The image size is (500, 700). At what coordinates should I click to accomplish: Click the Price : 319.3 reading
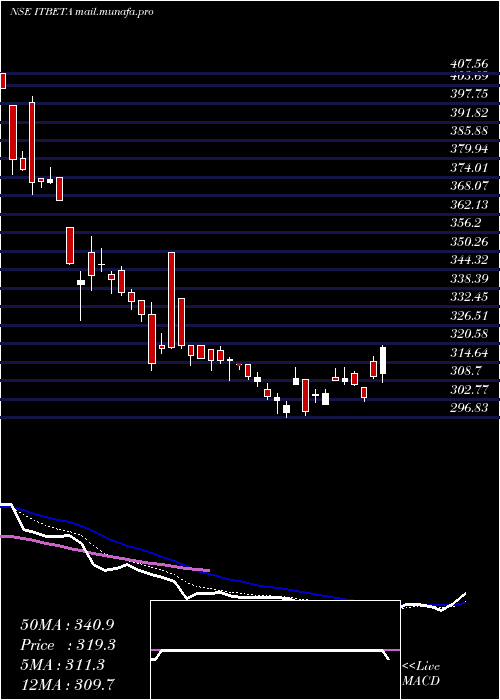pos(68,645)
